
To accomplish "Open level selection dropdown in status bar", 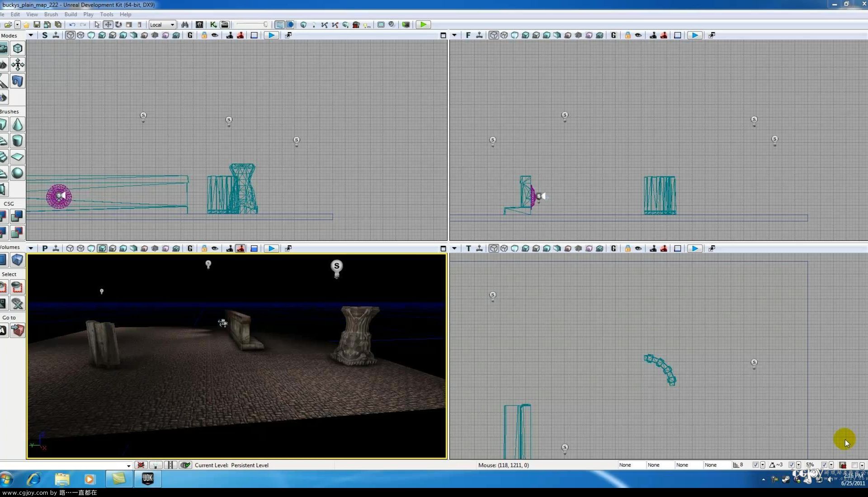I will click(128, 465).
